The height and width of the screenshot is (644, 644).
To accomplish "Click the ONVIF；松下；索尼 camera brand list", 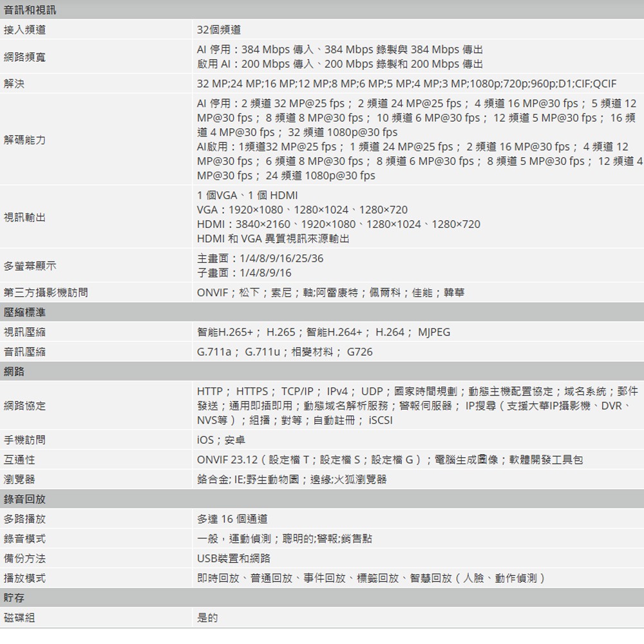I will point(330,292).
